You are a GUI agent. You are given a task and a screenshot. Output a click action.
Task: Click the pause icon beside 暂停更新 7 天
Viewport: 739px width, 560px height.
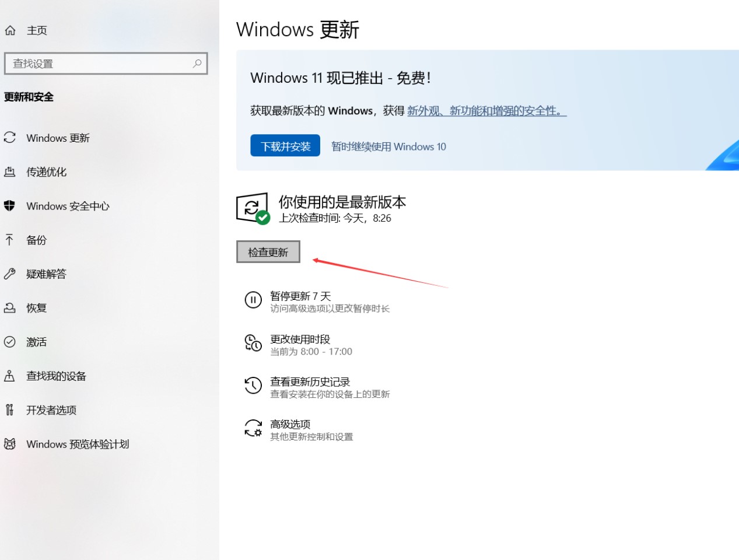pos(253,300)
